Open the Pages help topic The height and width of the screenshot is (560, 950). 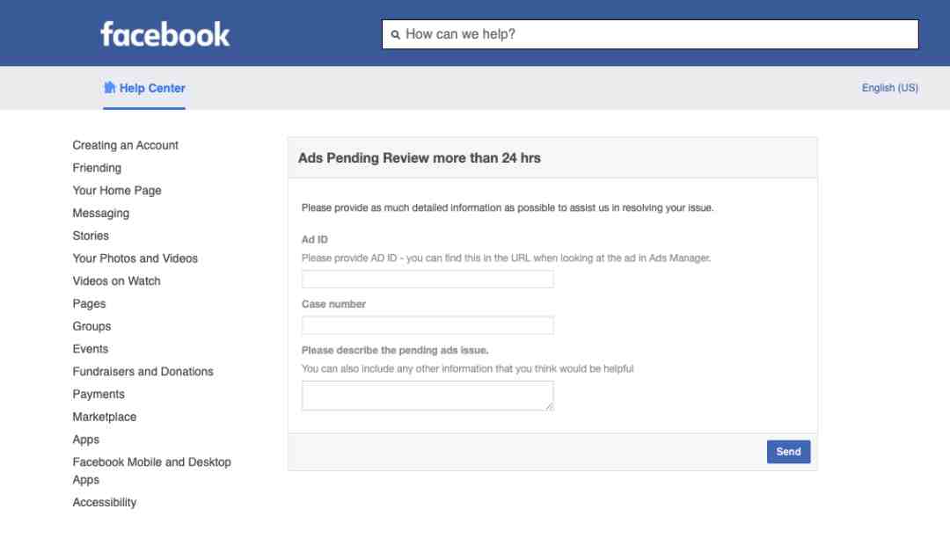click(89, 304)
